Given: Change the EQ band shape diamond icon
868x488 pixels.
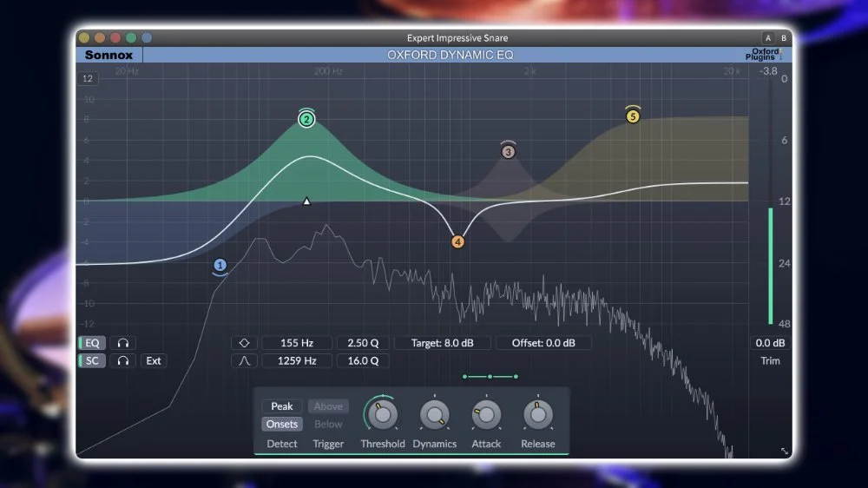Looking at the screenshot, I should [244, 343].
